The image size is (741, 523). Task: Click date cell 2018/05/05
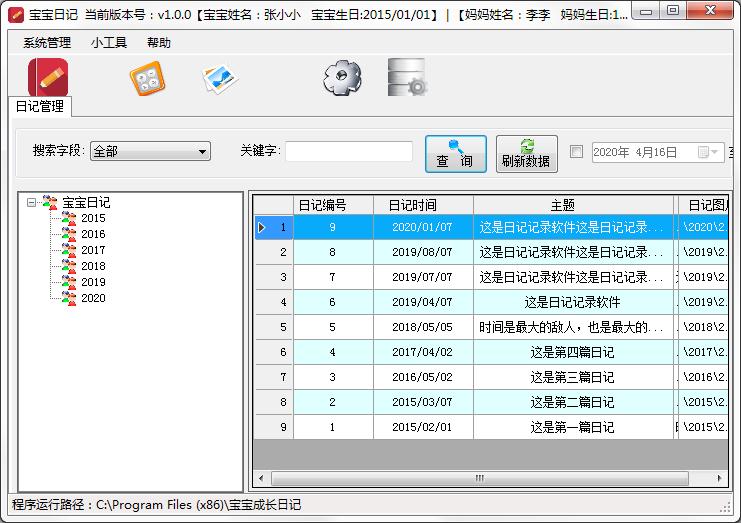click(423, 327)
